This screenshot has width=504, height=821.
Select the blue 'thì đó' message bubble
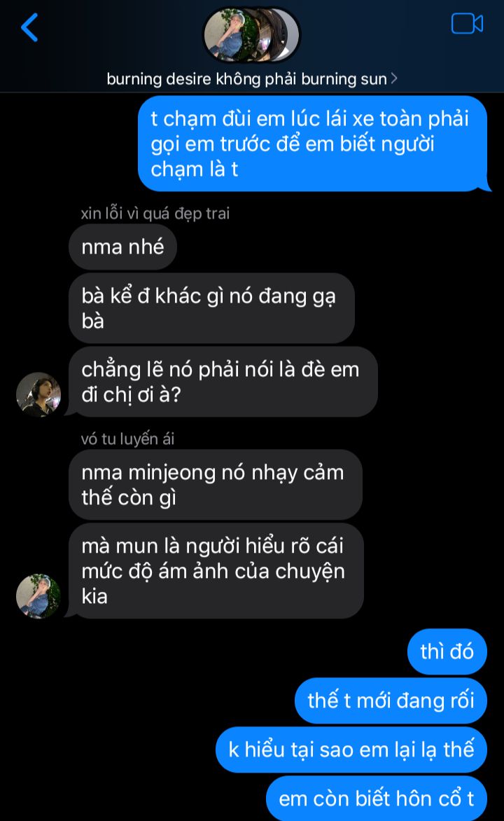[447, 651]
